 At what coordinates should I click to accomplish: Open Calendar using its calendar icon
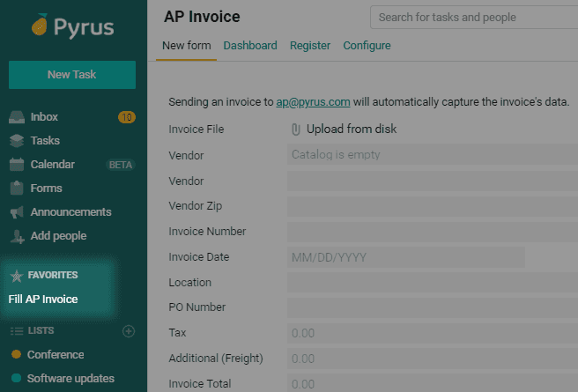tap(17, 165)
